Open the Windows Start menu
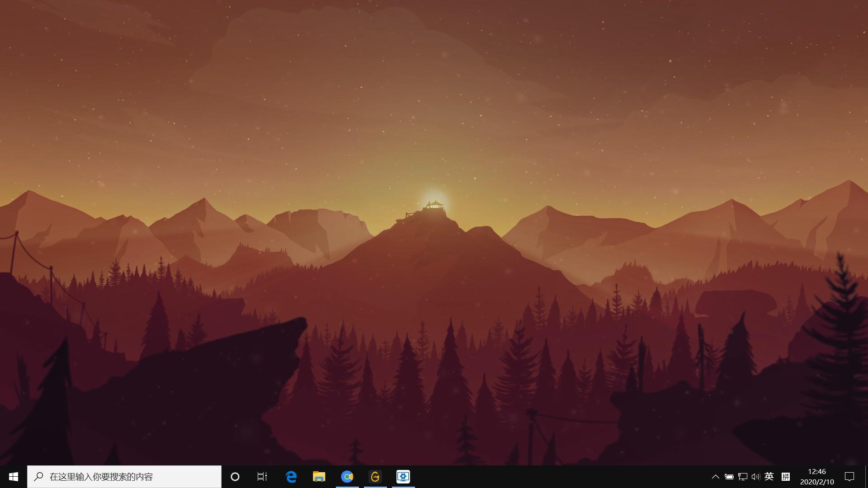 pos(14,477)
